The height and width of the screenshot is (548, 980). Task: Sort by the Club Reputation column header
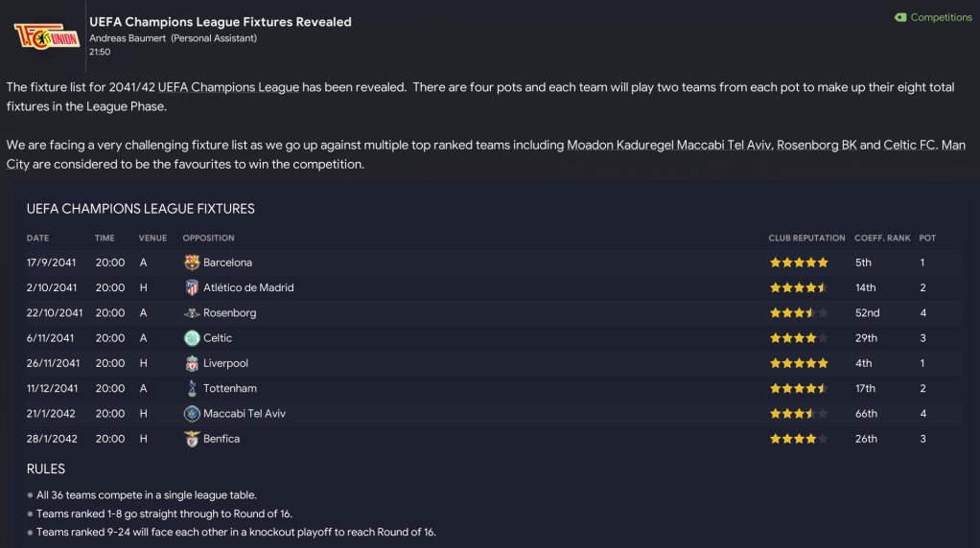(806, 238)
